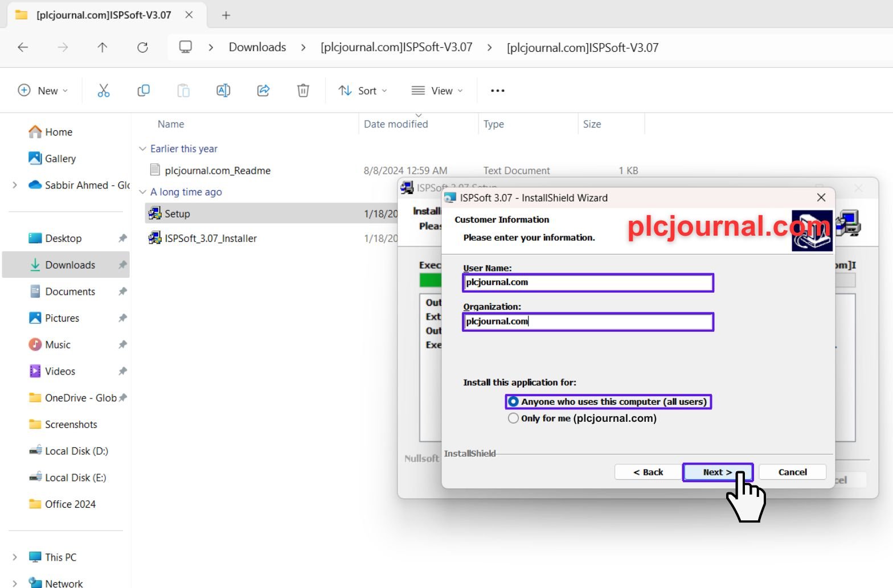The image size is (893, 588).
Task: Select ISPSoft_3.07_Installer file name
Action: tap(211, 239)
